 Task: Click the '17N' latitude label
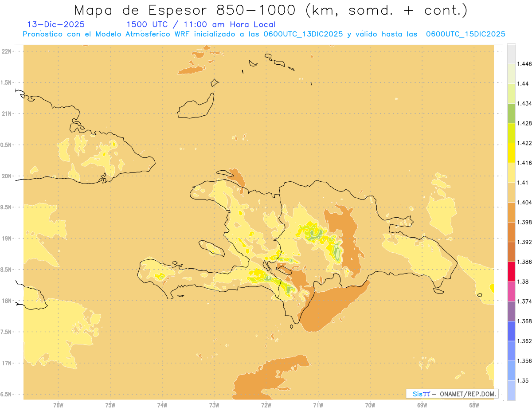(7, 363)
